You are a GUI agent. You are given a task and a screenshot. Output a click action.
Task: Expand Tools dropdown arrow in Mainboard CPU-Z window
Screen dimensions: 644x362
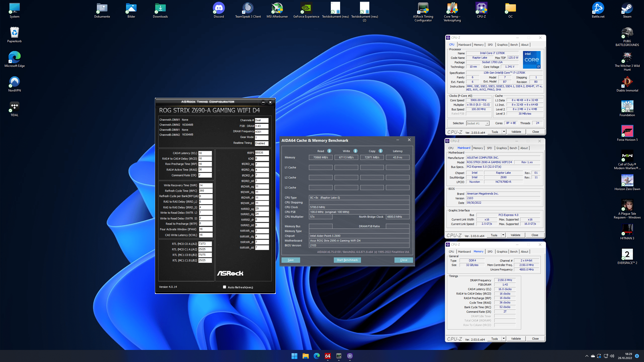[503, 235]
